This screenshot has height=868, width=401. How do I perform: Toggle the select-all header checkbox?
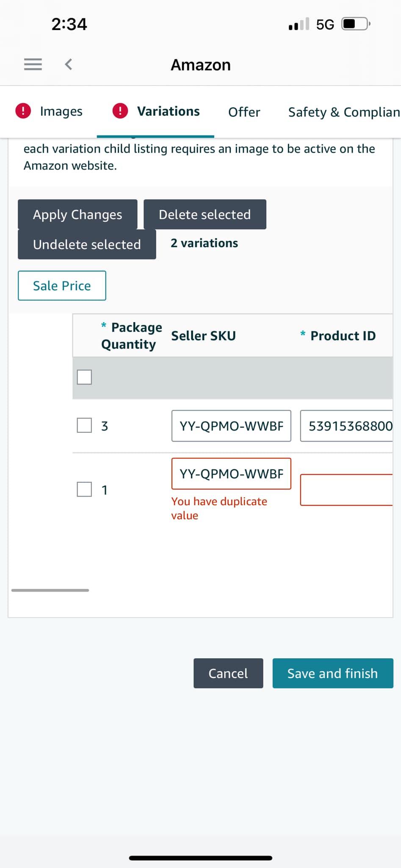[x=84, y=377]
